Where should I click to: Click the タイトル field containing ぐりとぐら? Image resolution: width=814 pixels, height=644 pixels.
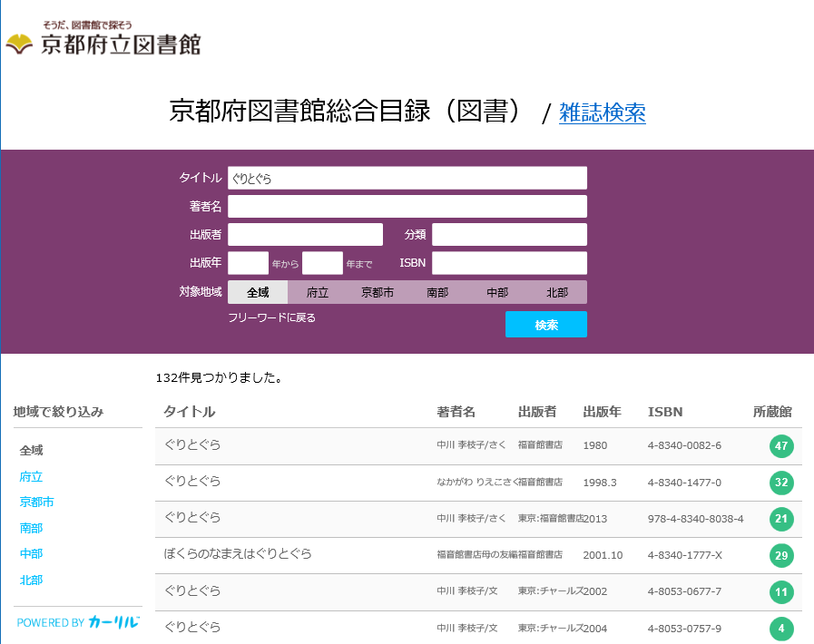point(408,178)
